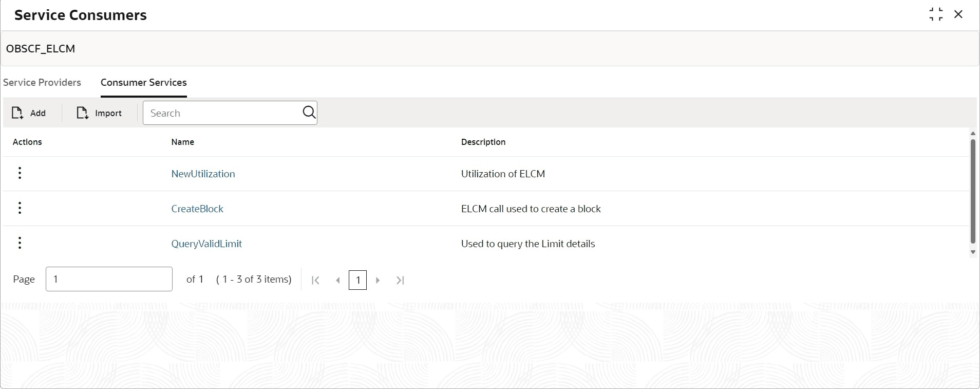The image size is (980, 389).
Task: Click the Page number input box
Action: click(109, 279)
